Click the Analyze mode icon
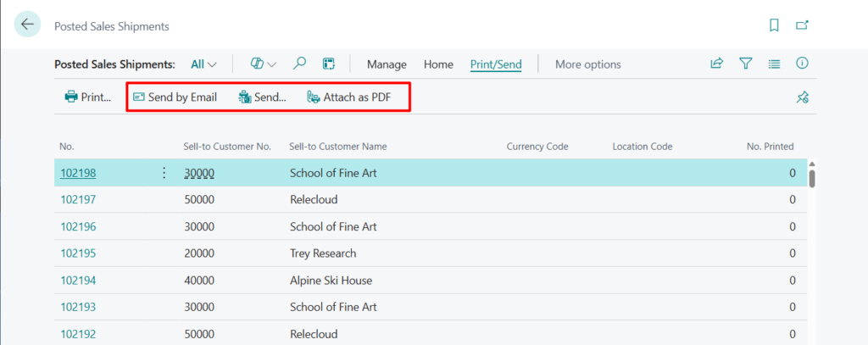The height and width of the screenshot is (345, 868). coord(329,64)
